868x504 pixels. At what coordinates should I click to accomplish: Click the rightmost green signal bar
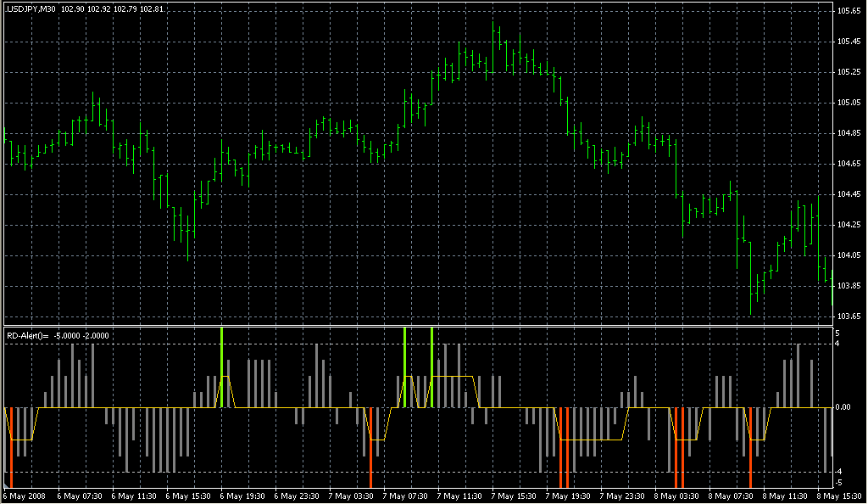[432, 367]
